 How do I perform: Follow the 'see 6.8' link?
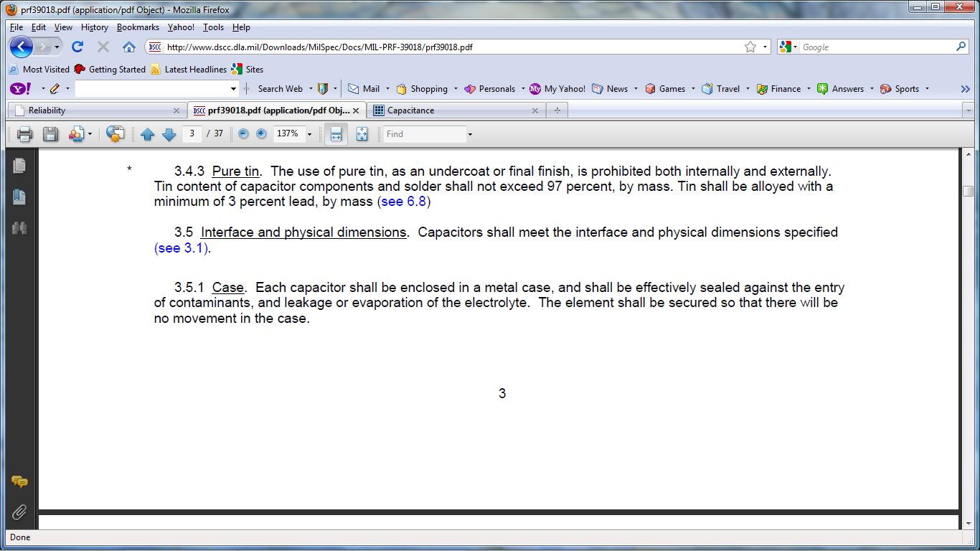pyautogui.click(x=403, y=202)
